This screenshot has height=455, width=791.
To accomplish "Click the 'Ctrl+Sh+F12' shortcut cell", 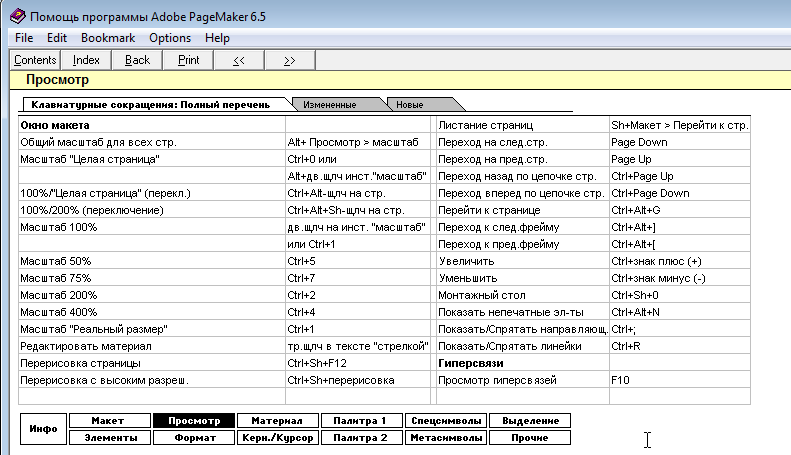I will pyautogui.click(x=358, y=363).
